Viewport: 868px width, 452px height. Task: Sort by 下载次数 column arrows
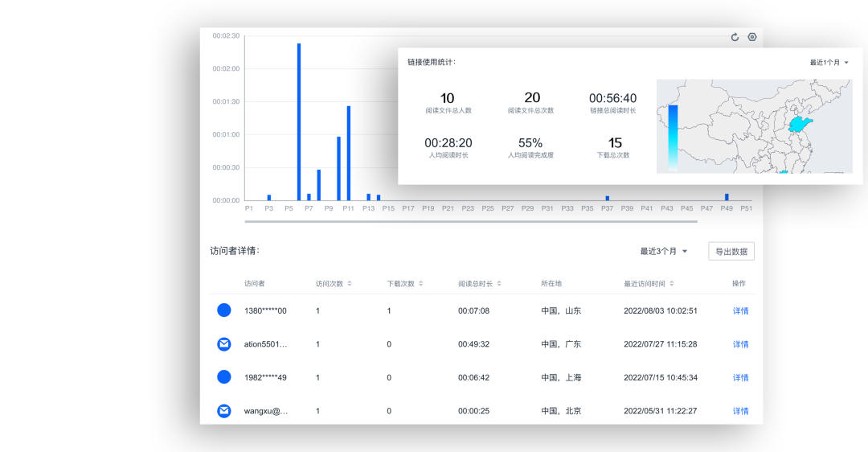click(420, 284)
